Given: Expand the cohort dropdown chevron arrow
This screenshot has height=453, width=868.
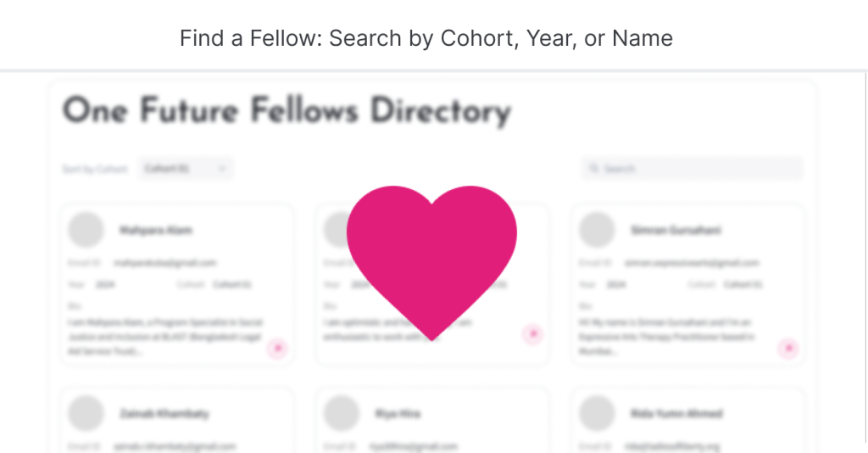Looking at the screenshot, I should tap(222, 169).
